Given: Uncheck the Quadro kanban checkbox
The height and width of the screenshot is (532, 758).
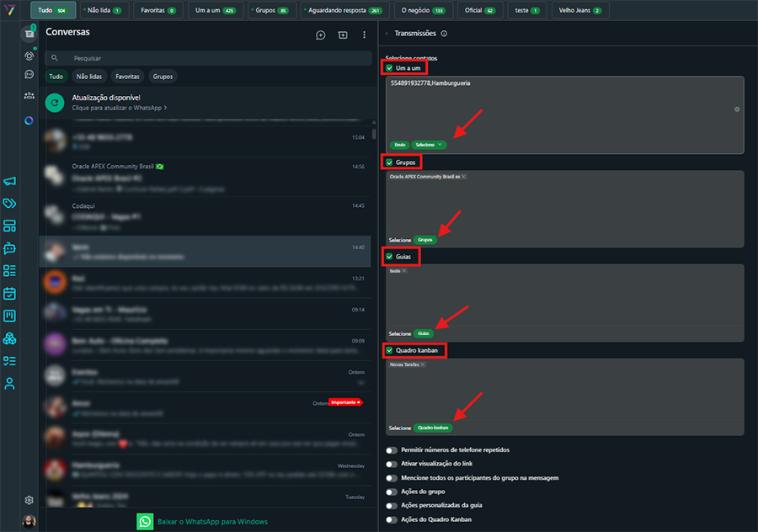Looking at the screenshot, I should click(x=390, y=350).
